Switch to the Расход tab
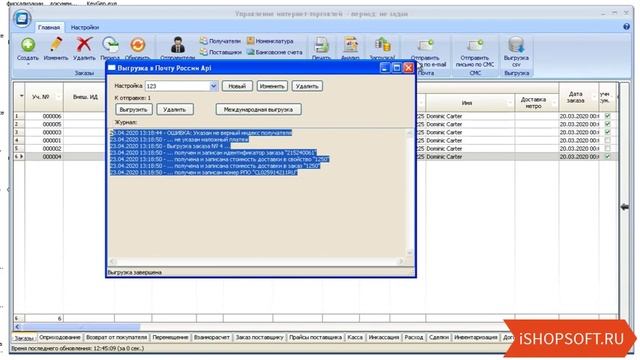The height and width of the screenshot is (360, 640). (x=414, y=338)
